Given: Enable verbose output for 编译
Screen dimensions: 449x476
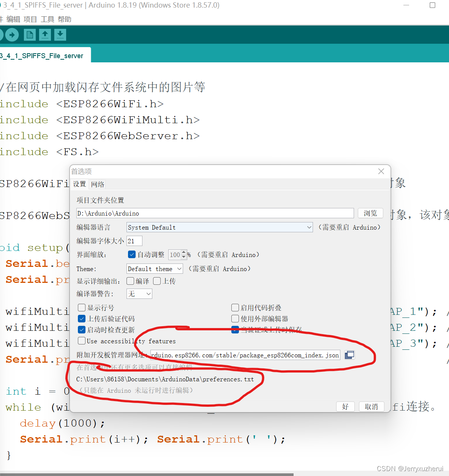Looking at the screenshot, I should point(130,281).
